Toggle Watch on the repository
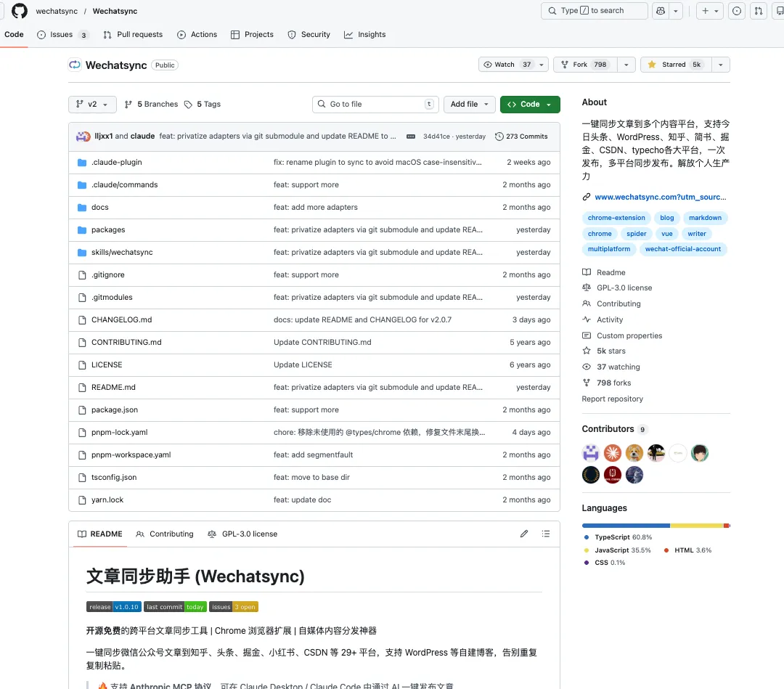Viewport: 784px width, 689px height. [x=507, y=65]
